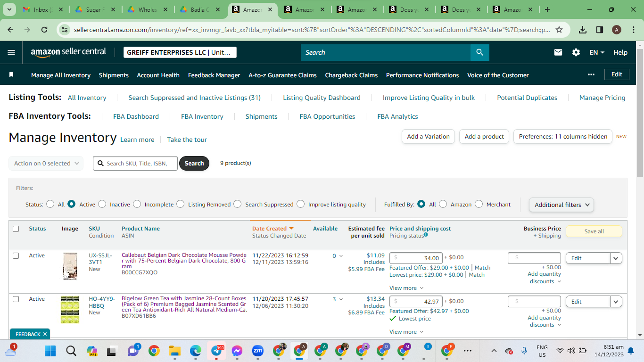The image size is (644, 362).
Task: Open Edit dropdown arrow for the Callebaut row
Action: pos(616,258)
